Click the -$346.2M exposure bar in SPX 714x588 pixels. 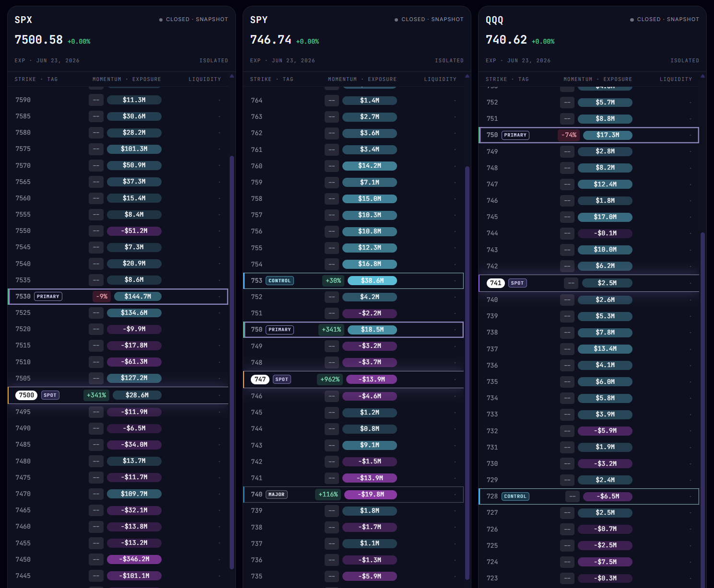[134, 559]
